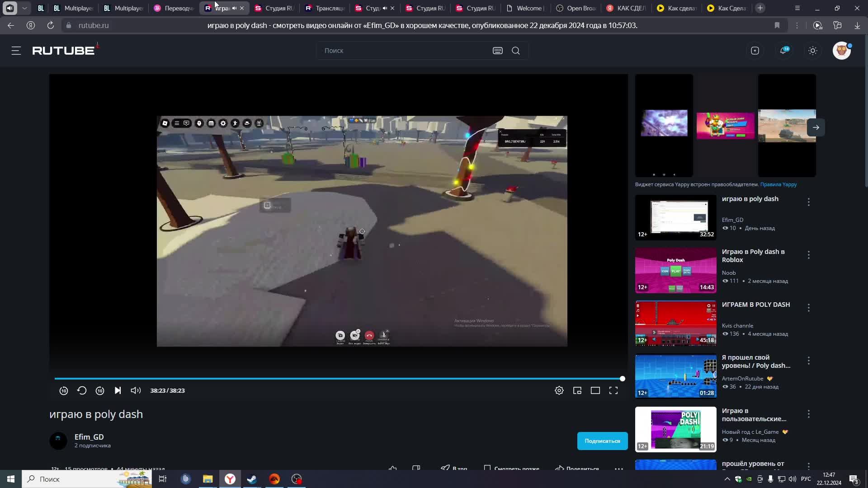Toggle light/dark theme sun icon
This screenshot has height=488, width=868.
coord(813,51)
